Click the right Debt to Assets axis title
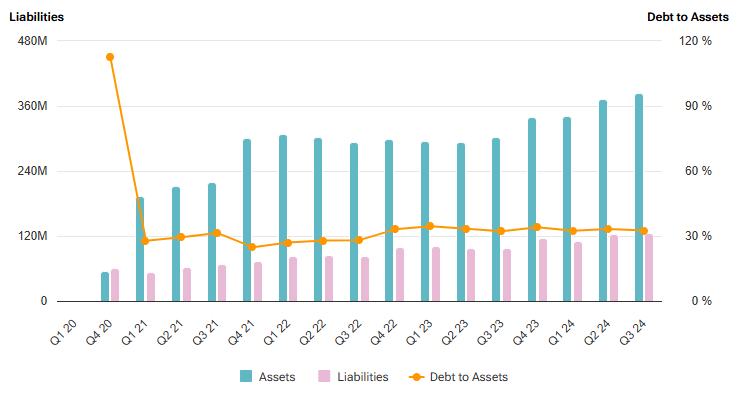737x395 pixels. point(688,17)
